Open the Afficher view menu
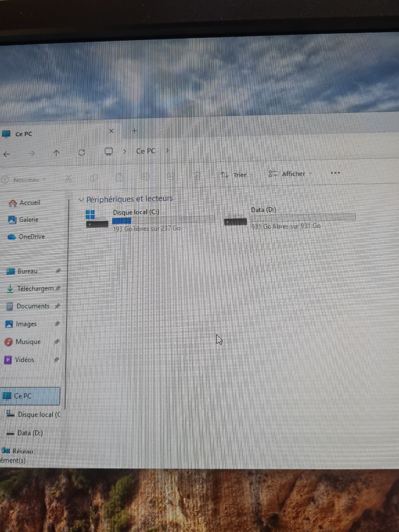 (x=290, y=174)
